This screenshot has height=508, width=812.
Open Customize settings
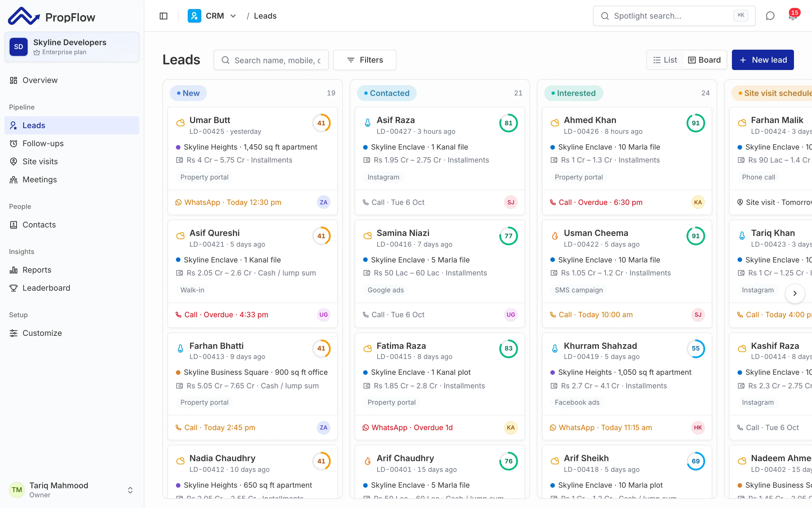click(72, 333)
